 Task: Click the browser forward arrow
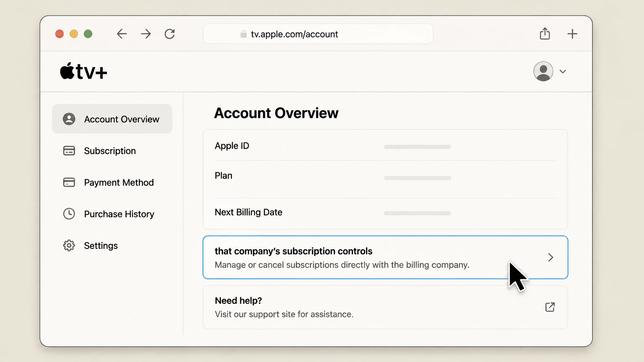[x=146, y=34]
